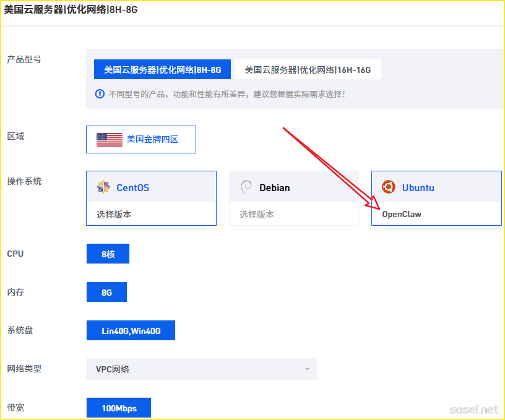Click the Ubuntu logo icon
Screen dimensions: 505x420
tap(389, 187)
